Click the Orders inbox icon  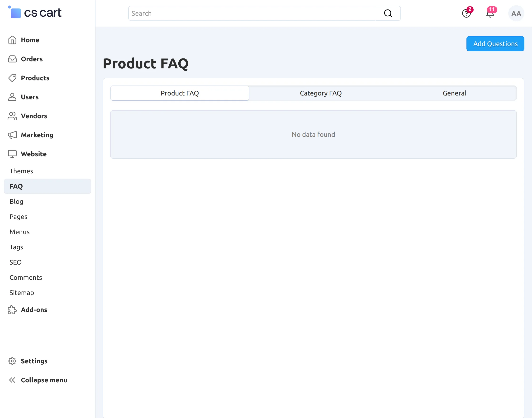pyautogui.click(x=12, y=59)
